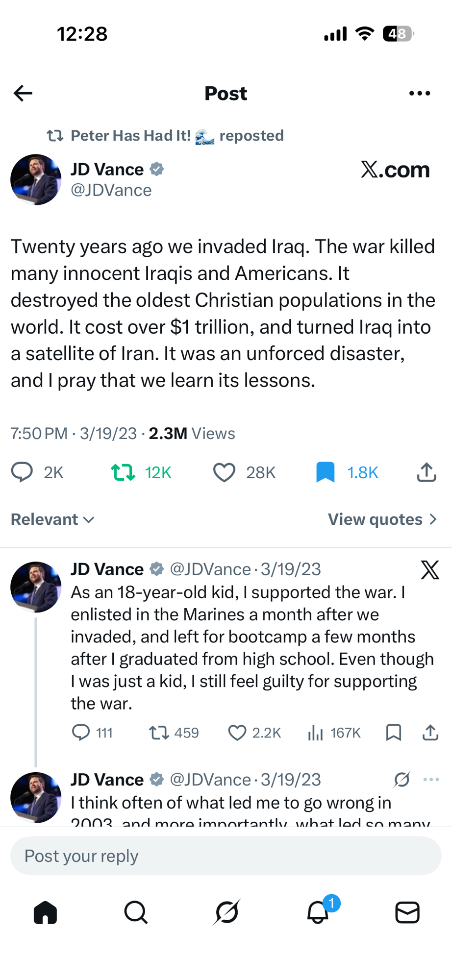Open JD Vance profile picture in header
Image resolution: width=452 pixels, height=980 pixels.
pos(36,180)
